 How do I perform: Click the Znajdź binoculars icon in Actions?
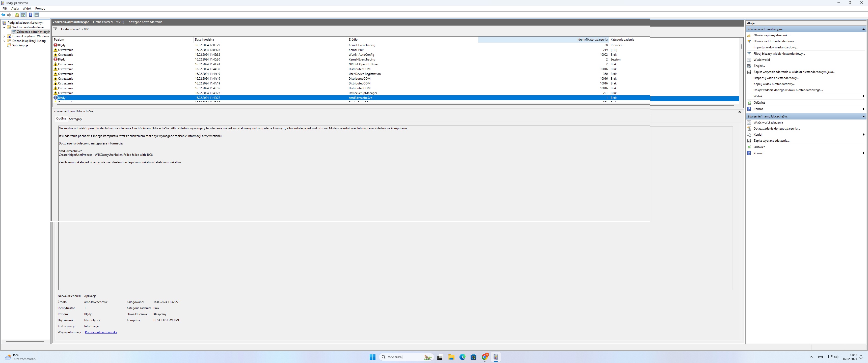coord(749,66)
